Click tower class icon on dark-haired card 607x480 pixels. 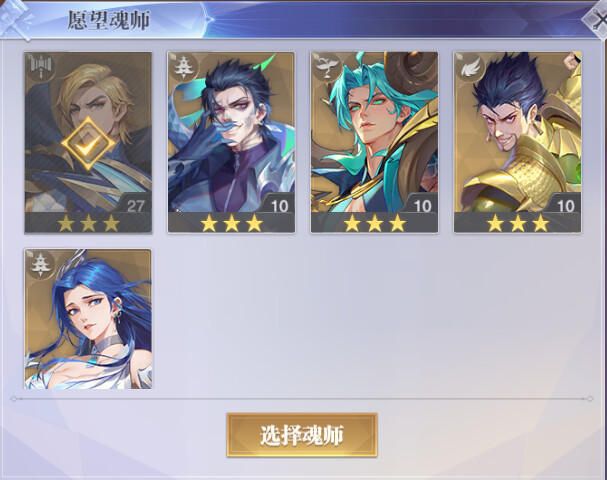(182, 67)
